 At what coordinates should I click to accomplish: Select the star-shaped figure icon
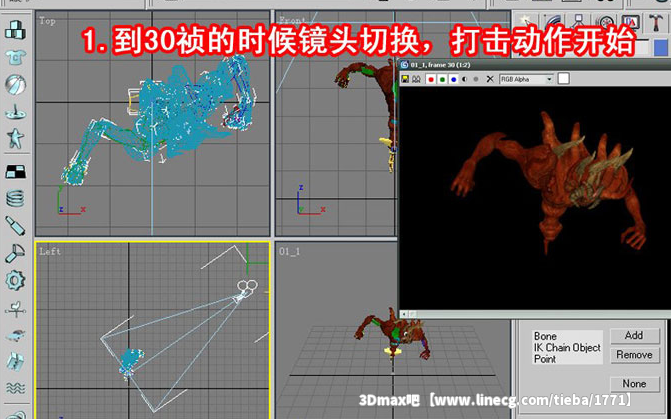(x=15, y=138)
